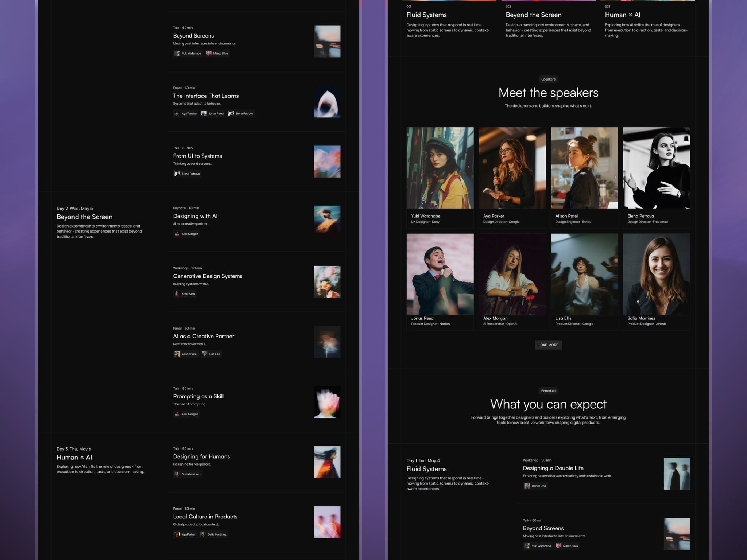Image resolution: width=747 pixels, height=560 pixels.
Task: Open Designing a Double Life workshop title
Action: 553,468
